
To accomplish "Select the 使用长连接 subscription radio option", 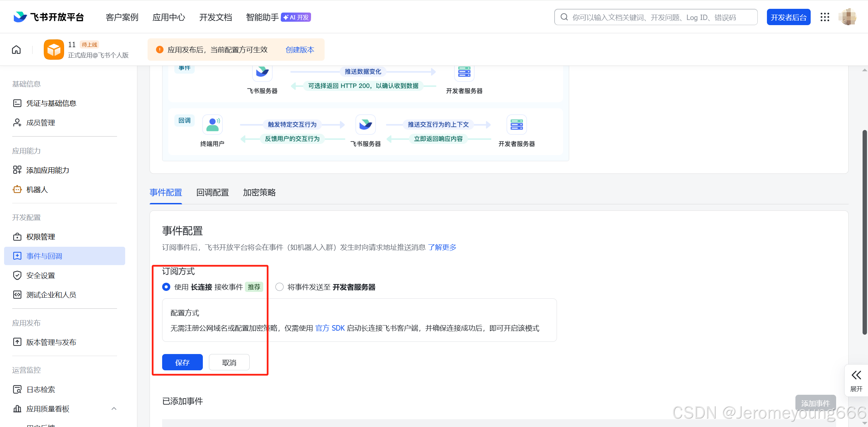I will pos(166,287).
